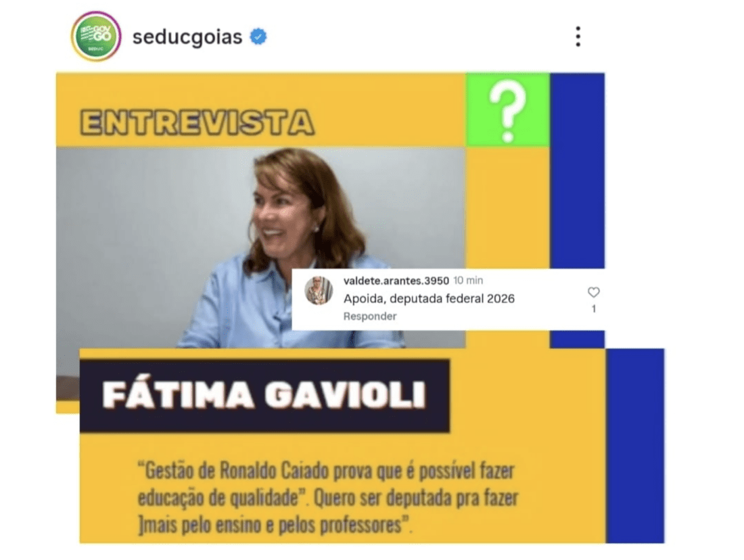The width and height of the screenshot is (744, 560).
Task: Click the like count below the heart
Action: 594,309
